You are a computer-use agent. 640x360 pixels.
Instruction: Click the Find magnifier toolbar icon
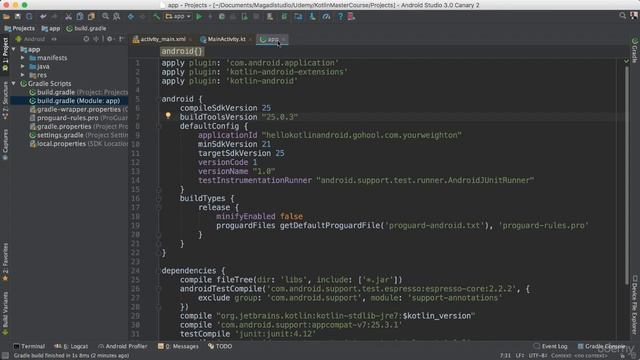tap(105, 17)
